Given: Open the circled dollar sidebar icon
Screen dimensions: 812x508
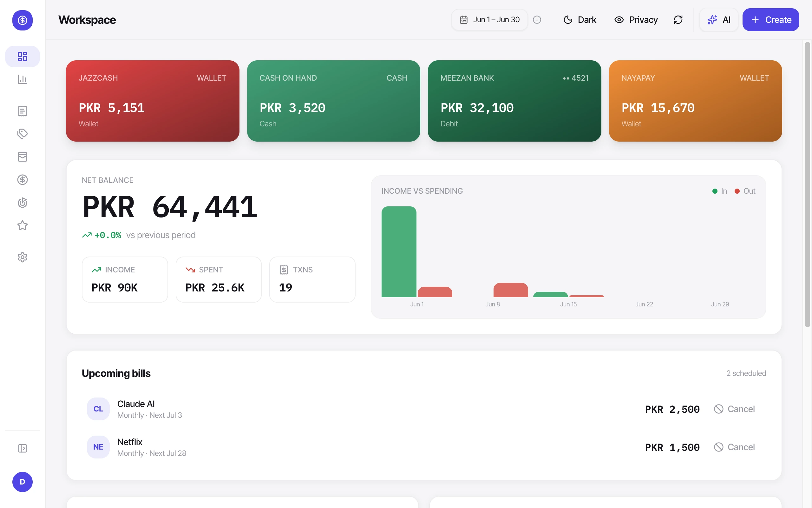Looking at the screenshot, I should [23, 180].
